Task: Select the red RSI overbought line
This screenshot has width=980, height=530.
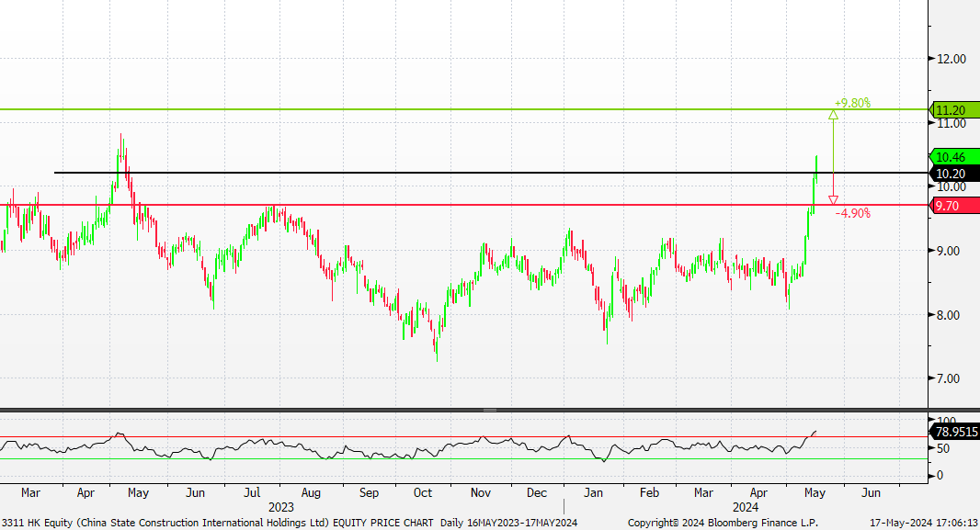Action: (463, 437)
